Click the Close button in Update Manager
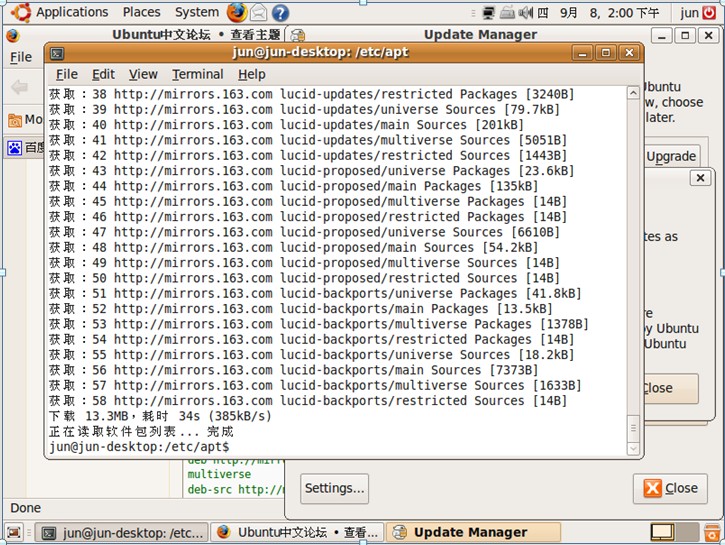Image resolution: width=725 pixels, height=545 pixels. [670, 488]
